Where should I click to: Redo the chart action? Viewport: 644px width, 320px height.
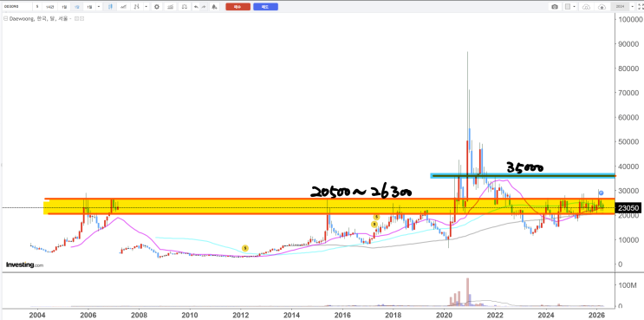pyautogui.click(x=204, y=7)
